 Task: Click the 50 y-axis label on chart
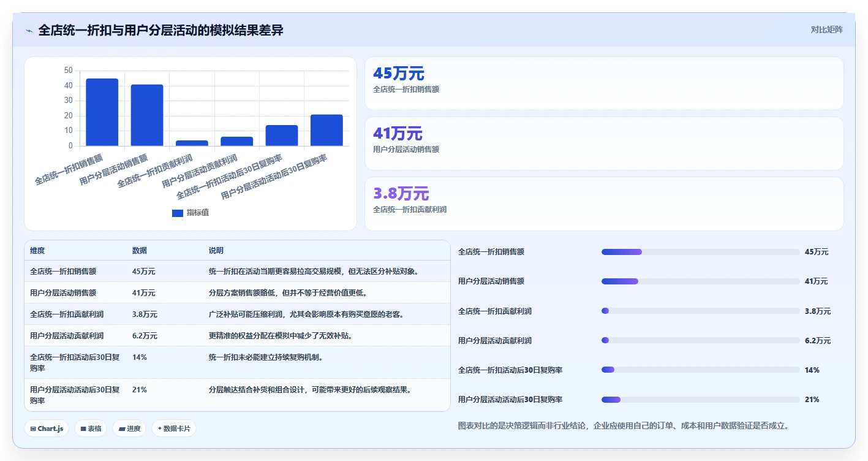[68, 70]
